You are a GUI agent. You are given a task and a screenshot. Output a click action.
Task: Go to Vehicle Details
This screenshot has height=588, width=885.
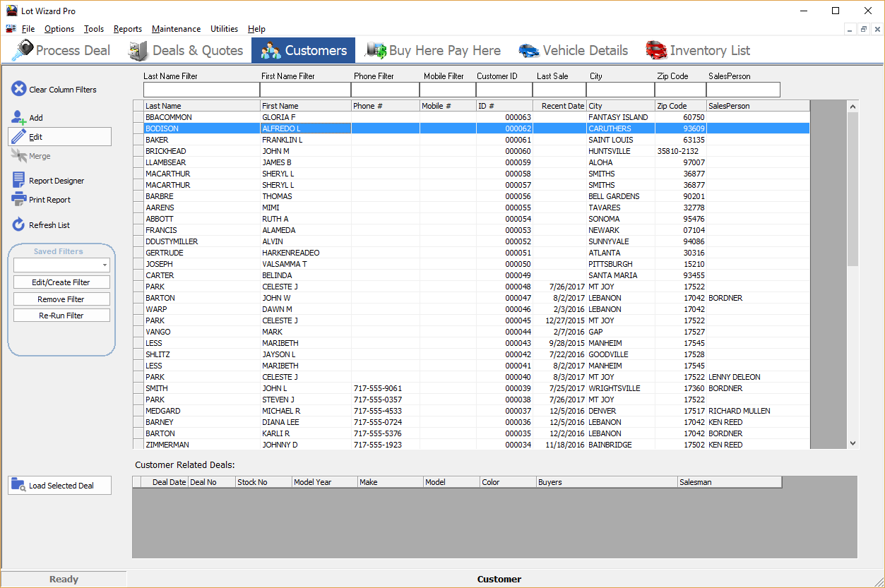pos(574,50)
